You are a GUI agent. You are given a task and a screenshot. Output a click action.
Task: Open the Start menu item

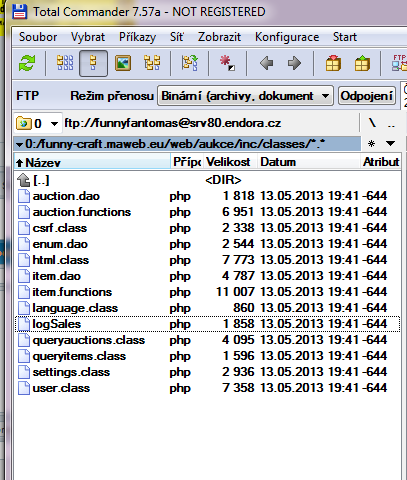345,37
